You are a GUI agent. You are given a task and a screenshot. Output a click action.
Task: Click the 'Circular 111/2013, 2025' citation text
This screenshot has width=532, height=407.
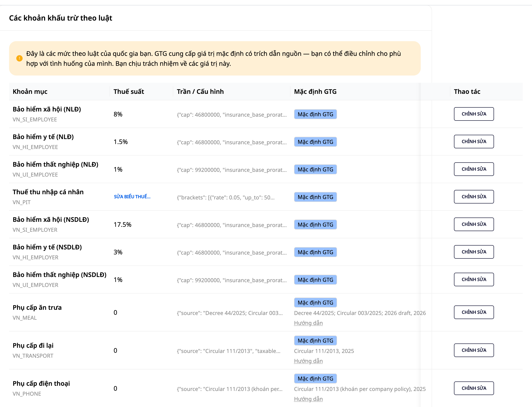pos(324,351)
